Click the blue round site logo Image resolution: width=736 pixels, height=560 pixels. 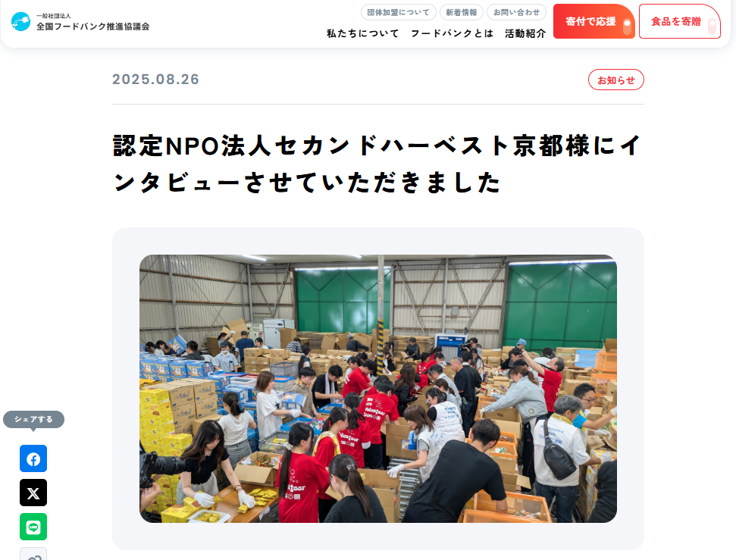[x=20, y=21]
